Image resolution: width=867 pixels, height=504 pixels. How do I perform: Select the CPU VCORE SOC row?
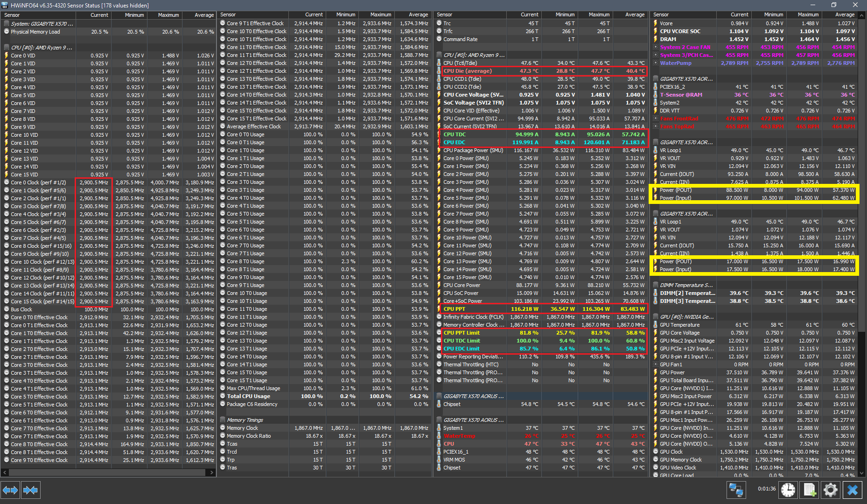point(755,31)
